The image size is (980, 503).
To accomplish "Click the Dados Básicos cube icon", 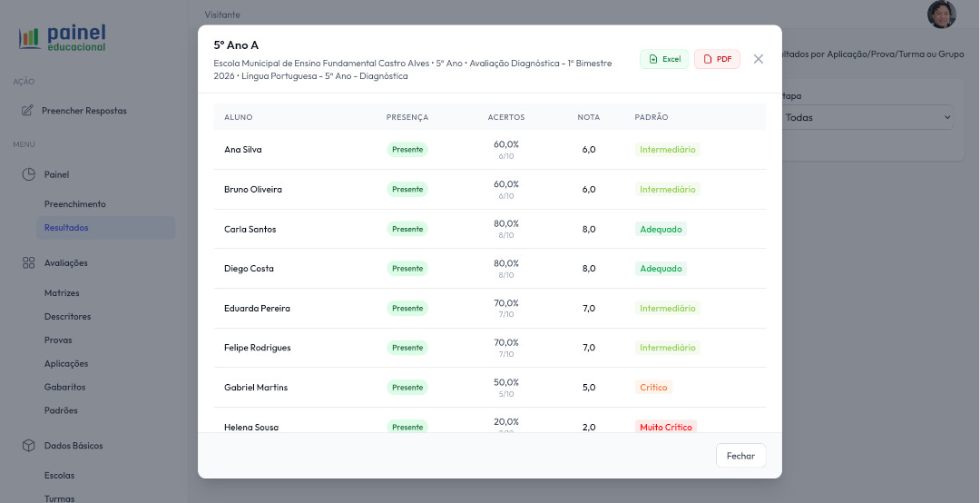I will (x=28, y=446).
